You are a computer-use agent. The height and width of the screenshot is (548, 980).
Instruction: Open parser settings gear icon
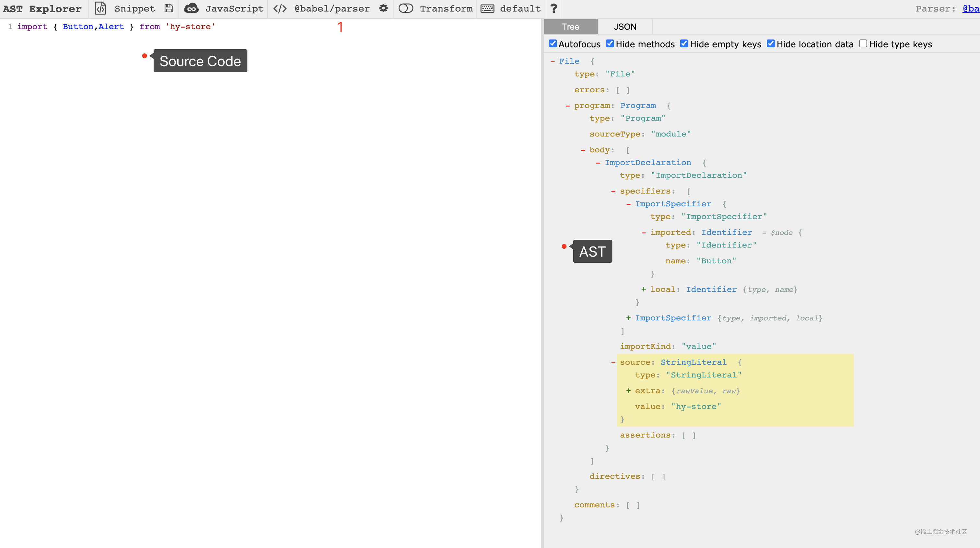point(383,8)
